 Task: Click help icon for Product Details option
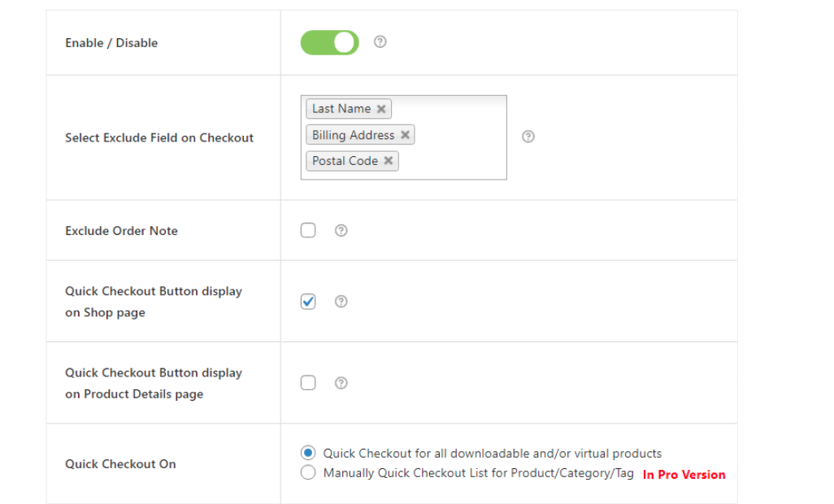pyautogui.click(x=341, y=383)
